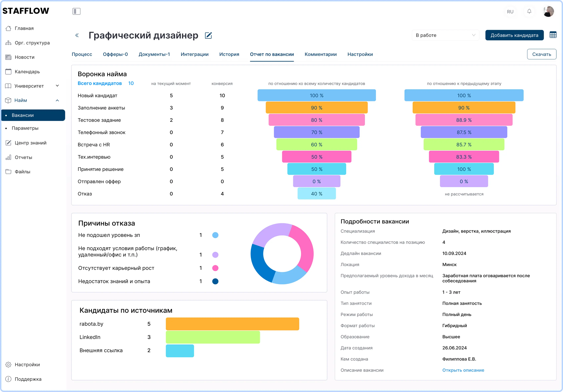Open the Новости section icon
563x392 pixels.
9,57
